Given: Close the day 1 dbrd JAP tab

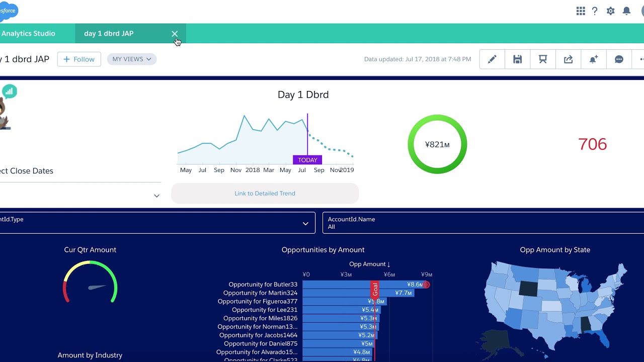Looking at the screenshot, I should click(175, 34).
